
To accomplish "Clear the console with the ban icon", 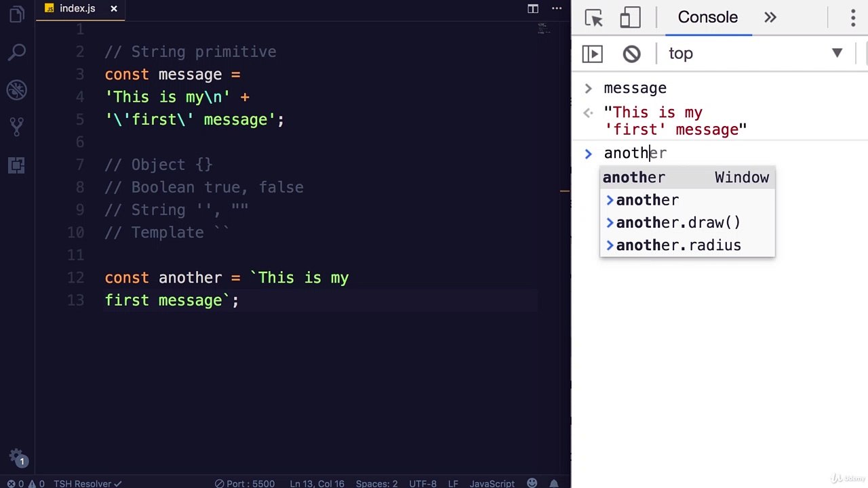I will point(631,54).
